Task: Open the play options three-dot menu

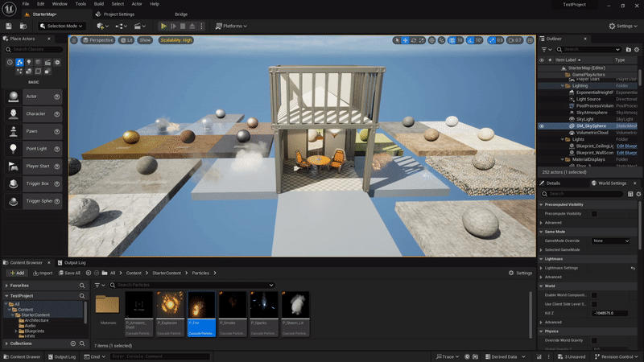Action: point(201,26)
